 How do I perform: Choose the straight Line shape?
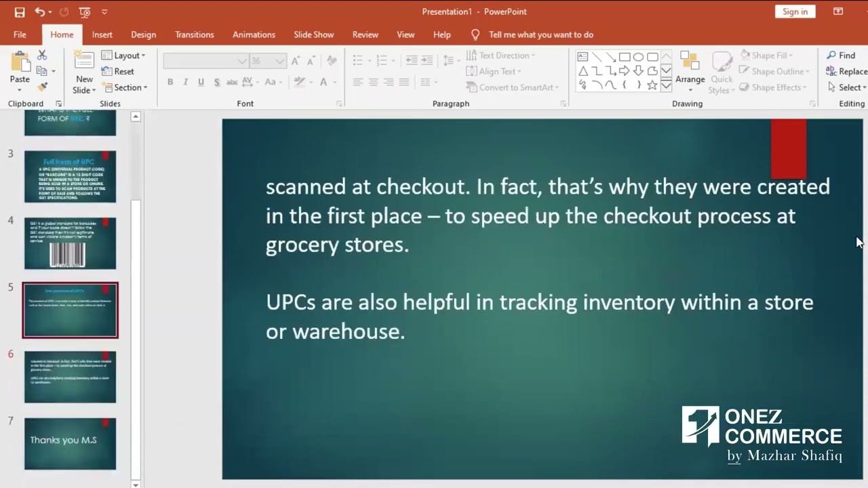pyautogui.click(x=597, y=57)
